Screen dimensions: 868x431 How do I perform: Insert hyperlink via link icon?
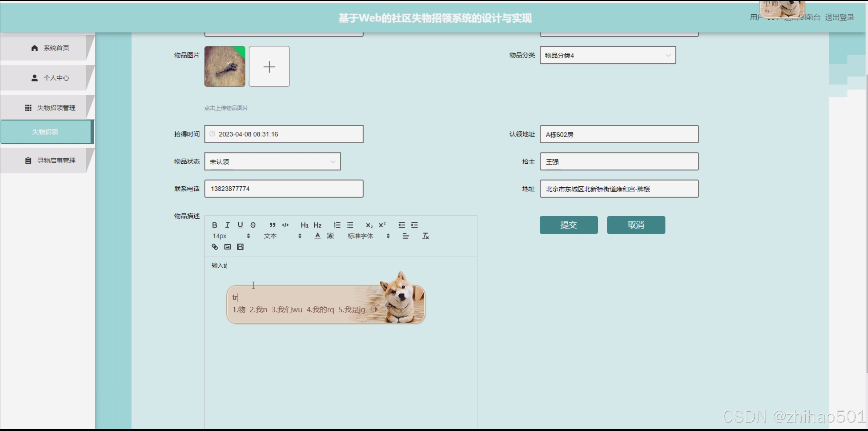click(x=215, y=247)
